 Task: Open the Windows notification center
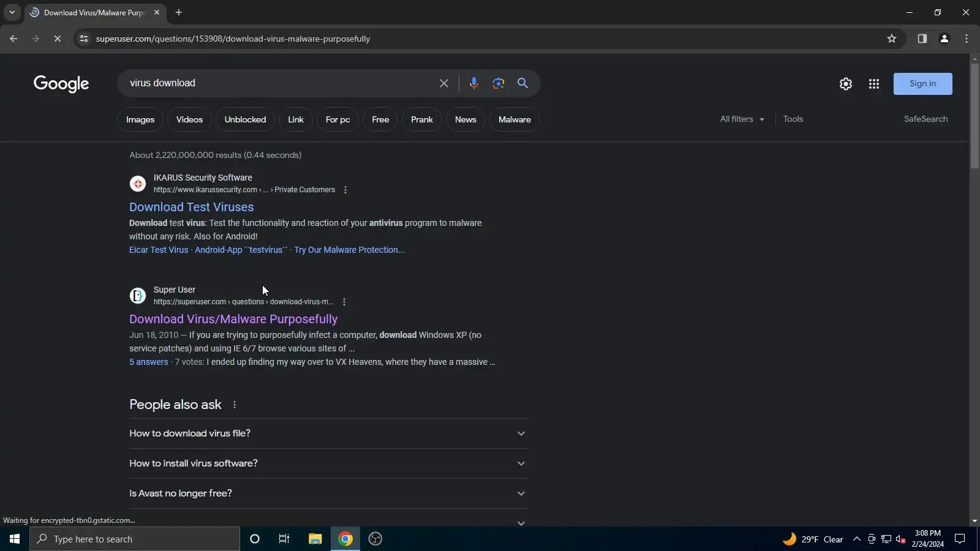click(x=960, y=539)
